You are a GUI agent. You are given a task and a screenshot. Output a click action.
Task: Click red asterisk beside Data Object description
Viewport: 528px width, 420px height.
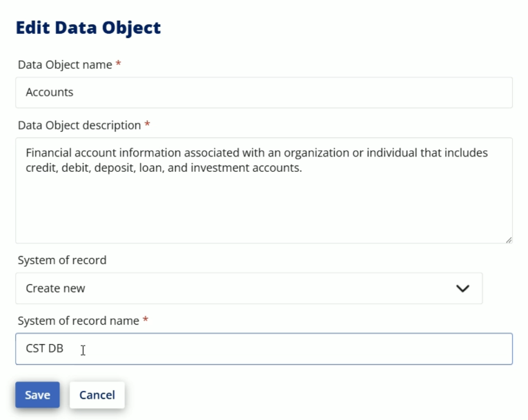[147, 123]
